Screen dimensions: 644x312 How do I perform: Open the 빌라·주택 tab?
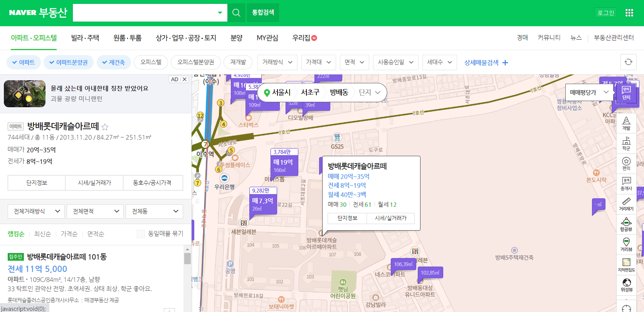tap(85, 38)
